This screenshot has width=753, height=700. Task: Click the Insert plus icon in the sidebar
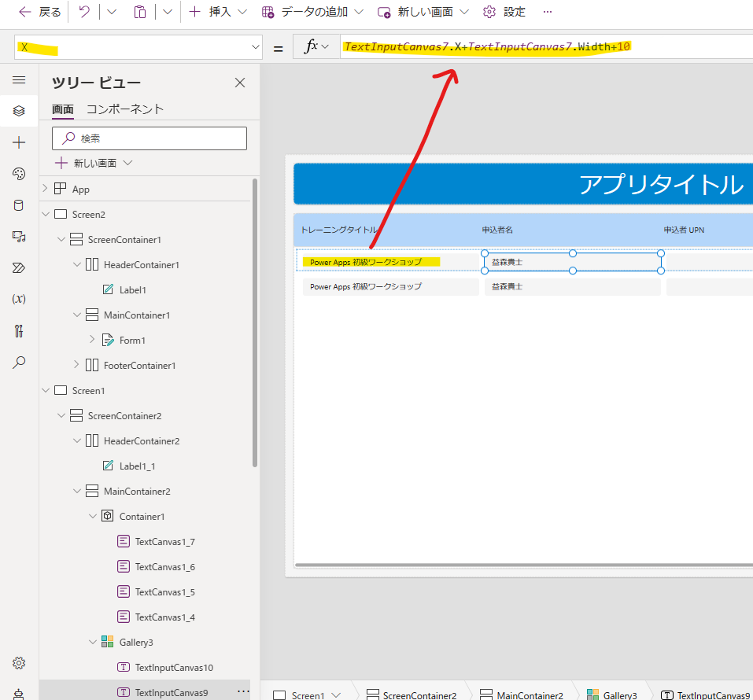(19, 142)
